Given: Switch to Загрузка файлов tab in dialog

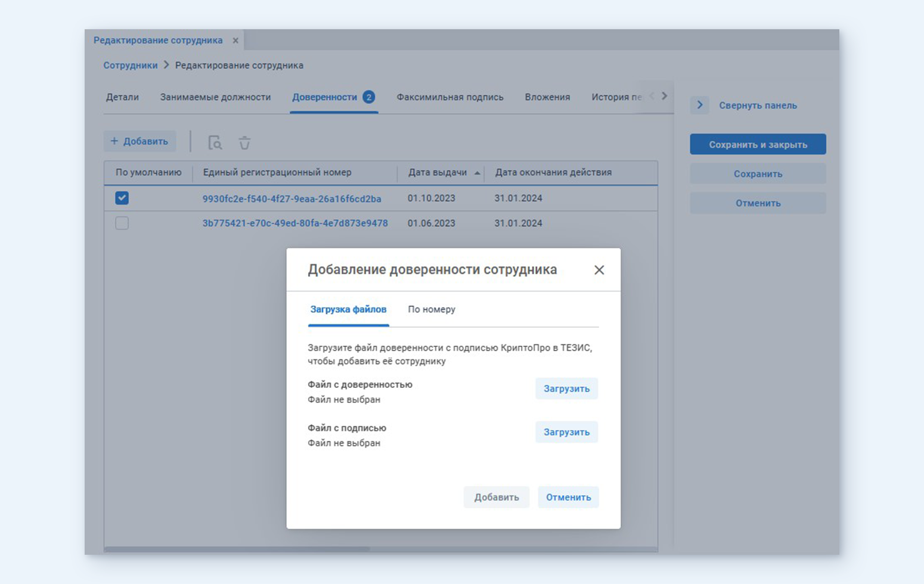Looking at the screenshot, I should point(348,309).
